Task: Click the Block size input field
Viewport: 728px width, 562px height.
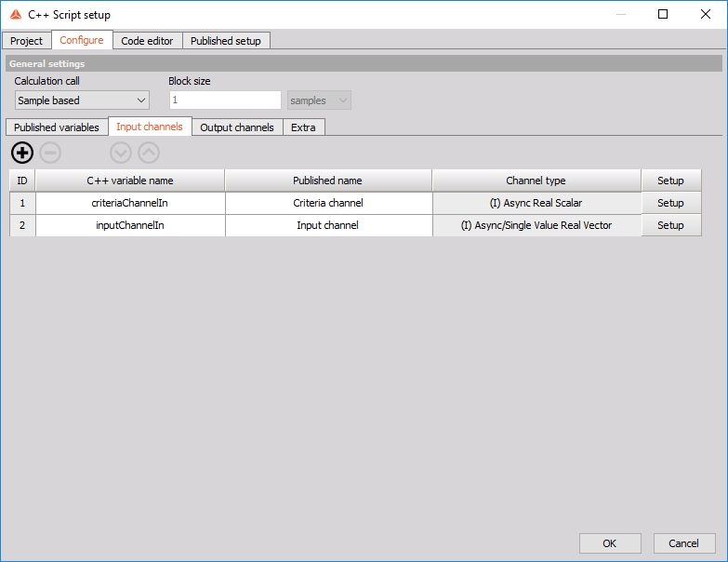Action: [x=225, y=100]
